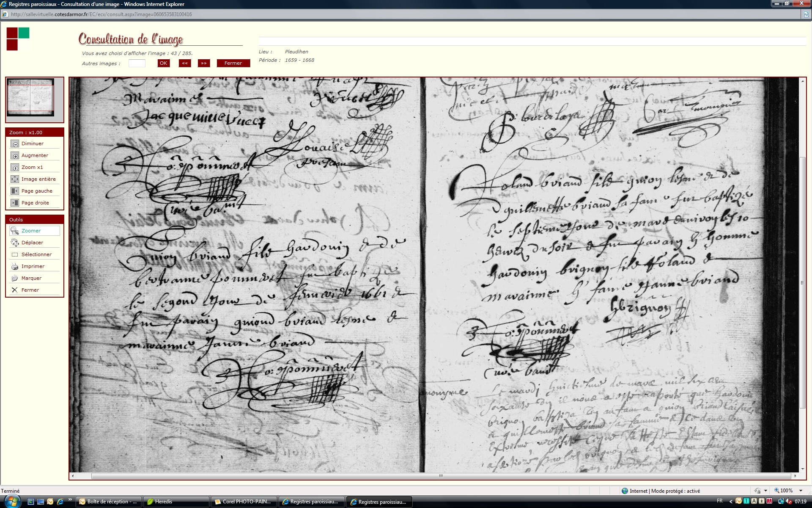
Task: Go to next image with >> button
Action: point(204,63)
